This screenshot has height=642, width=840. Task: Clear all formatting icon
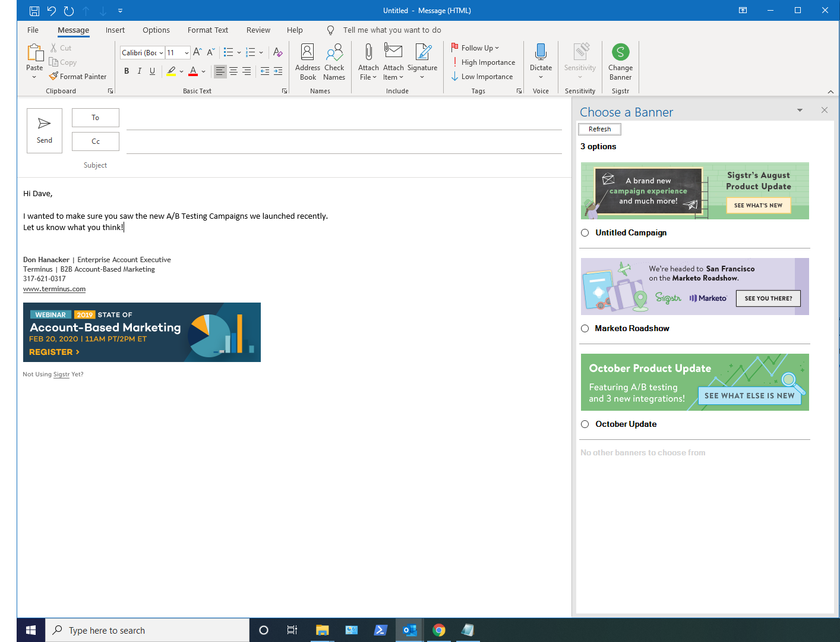coord(277,52)
